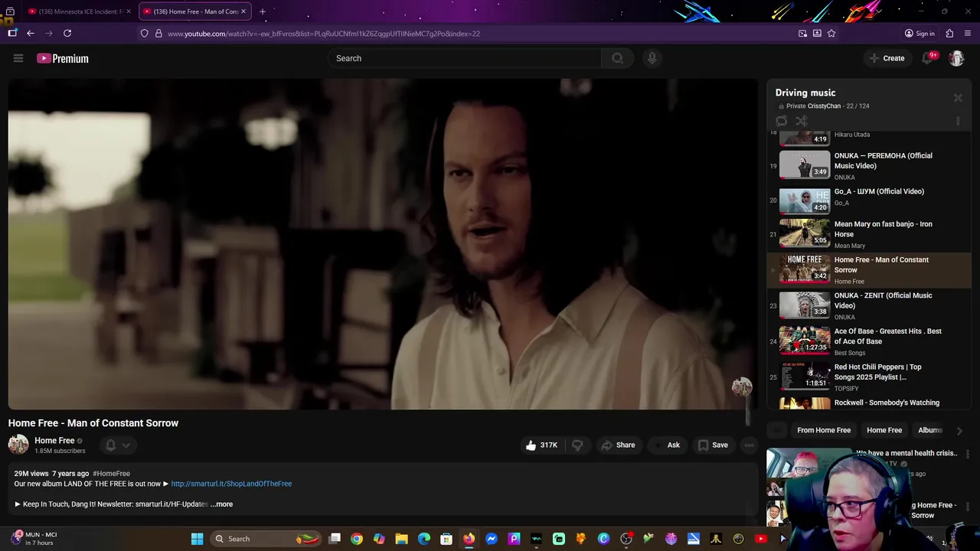Click the Create button
The image size is (980, 551).
[887, 58]
